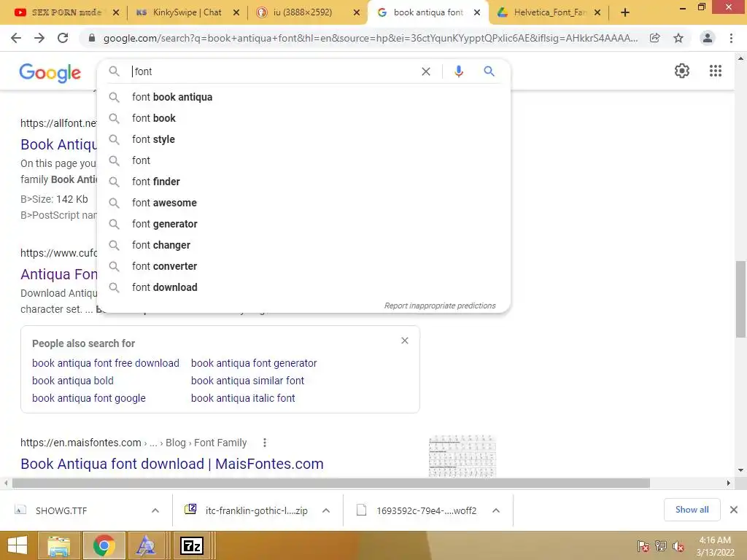Choose suggestion font finder
Screen dimensions: 747x560
pyautogui.click(x=303, y=182)
